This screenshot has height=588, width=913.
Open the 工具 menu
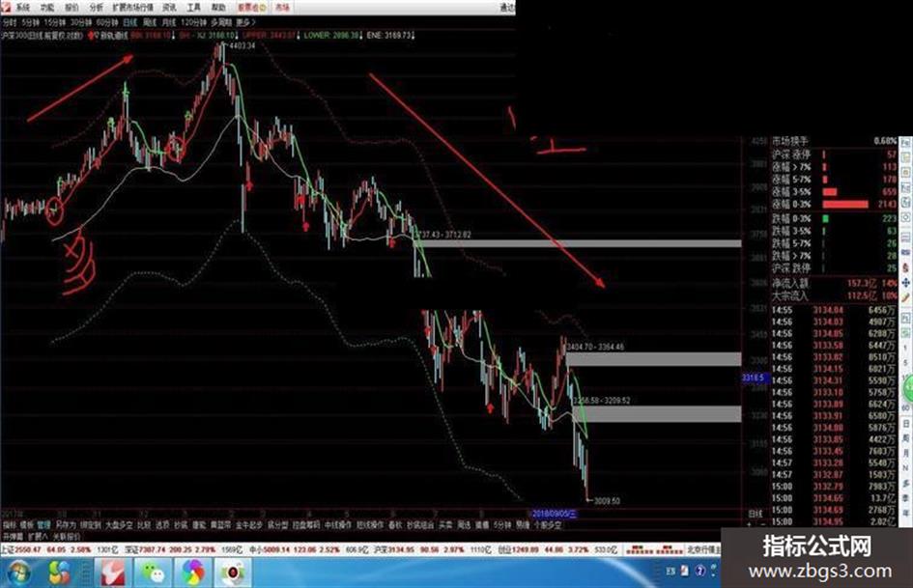point(194,8)
